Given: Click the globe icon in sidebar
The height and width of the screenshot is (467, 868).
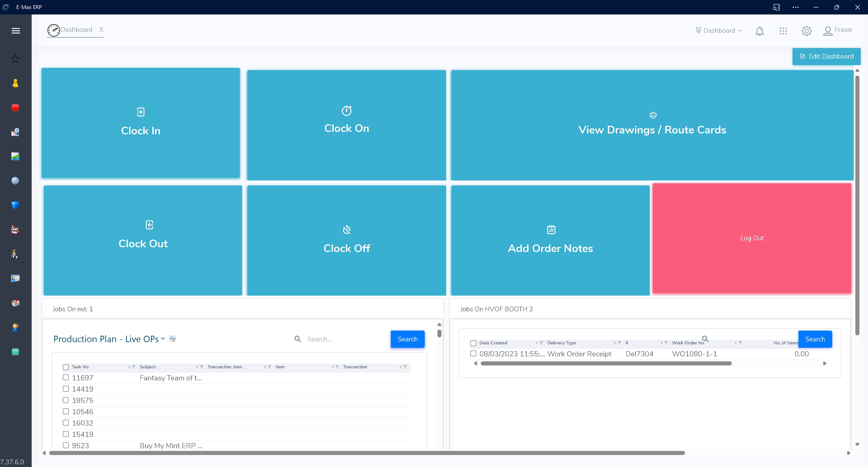Looking at the screenshot, I should [15, 181].
